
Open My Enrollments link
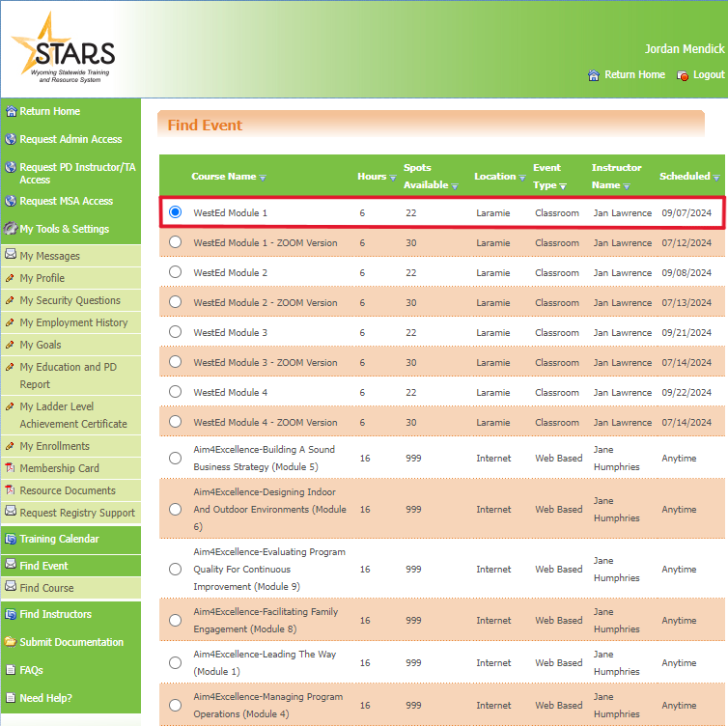coord(54,446)
